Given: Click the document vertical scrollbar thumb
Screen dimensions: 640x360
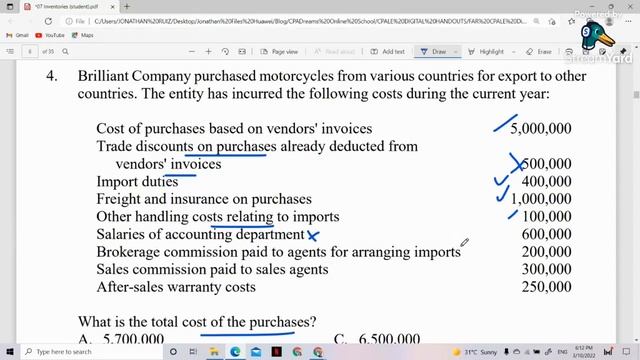Looking at the screenshot, I should point(636,94).
